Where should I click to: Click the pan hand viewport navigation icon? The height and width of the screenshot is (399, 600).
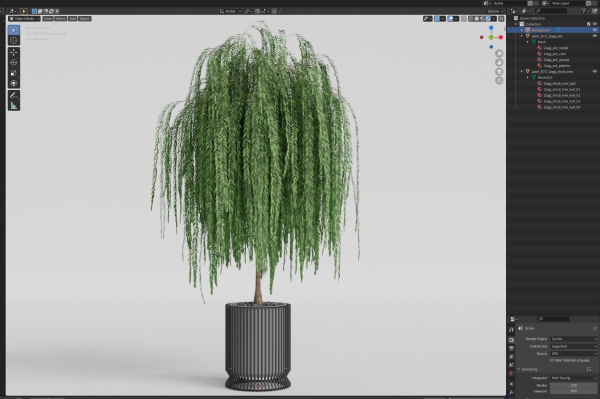pyautogui.click(x=499, y=62)
